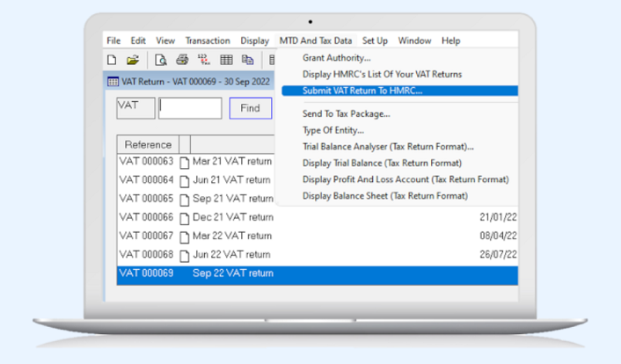621x364 pixels.
Task: Click the VAT Return window title icon
Action: tap(113, 82)
